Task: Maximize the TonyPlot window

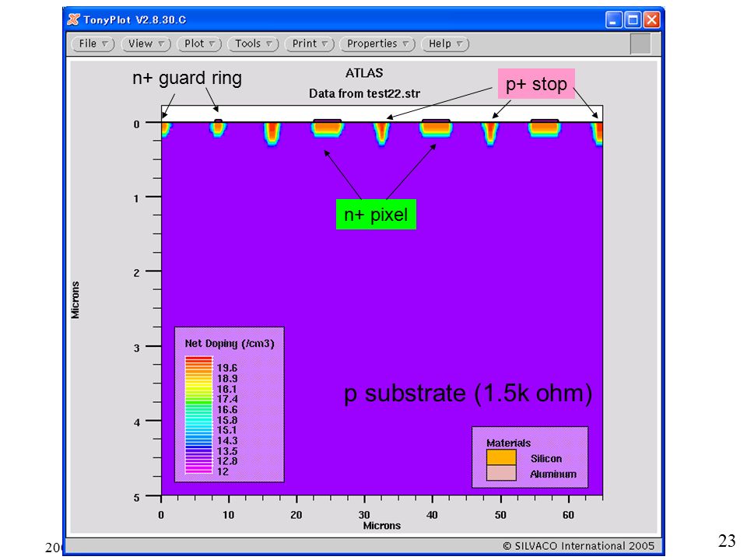Action: tap(633, 19)
